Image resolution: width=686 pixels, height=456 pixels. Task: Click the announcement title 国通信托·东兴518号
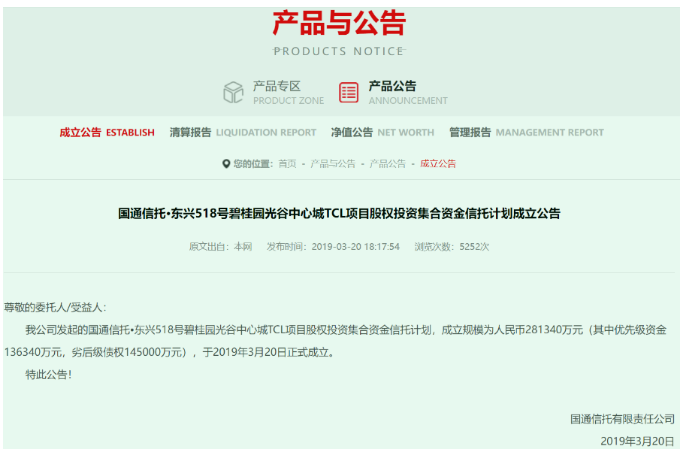pos(339,214)
